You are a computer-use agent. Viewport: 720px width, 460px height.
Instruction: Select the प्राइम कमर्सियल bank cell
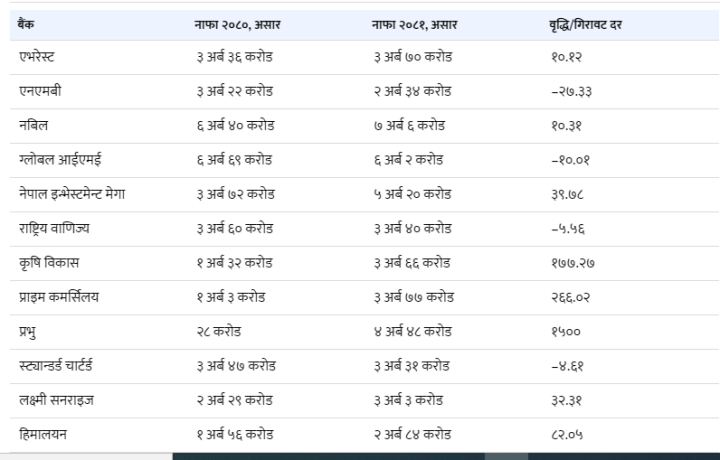coord(59,297)
